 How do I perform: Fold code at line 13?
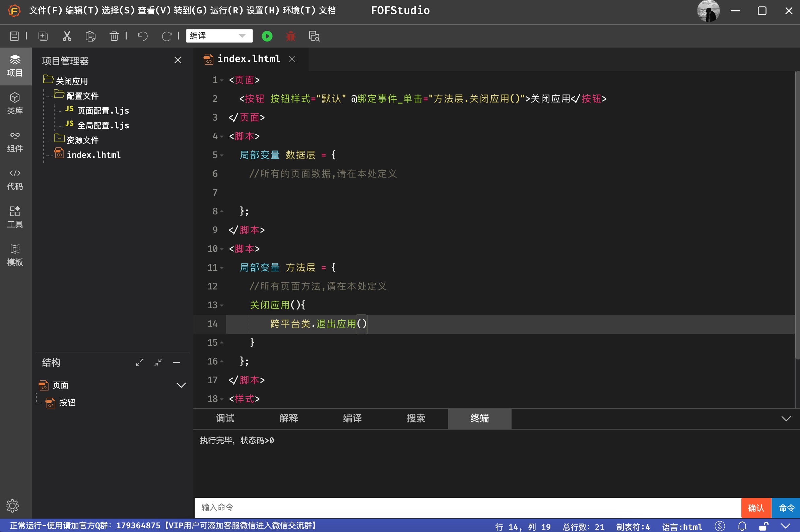222,306
